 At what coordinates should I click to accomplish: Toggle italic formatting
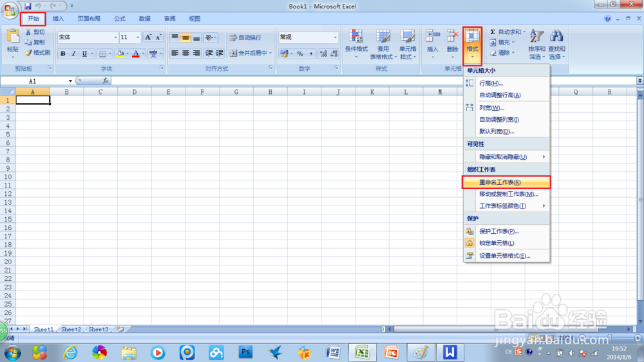point(73,53)
